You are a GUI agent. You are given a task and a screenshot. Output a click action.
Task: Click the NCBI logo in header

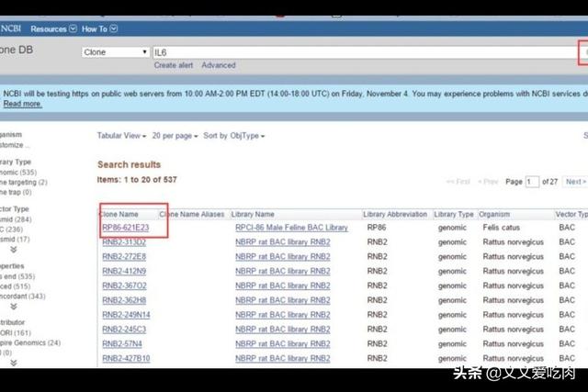click(x=9, y=28)
